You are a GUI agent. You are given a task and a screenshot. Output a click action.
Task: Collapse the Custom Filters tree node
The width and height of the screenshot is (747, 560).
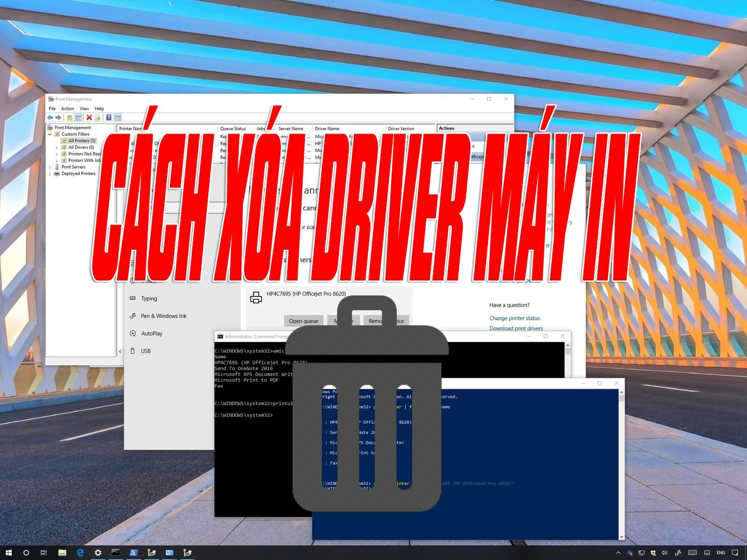[50, 134]
